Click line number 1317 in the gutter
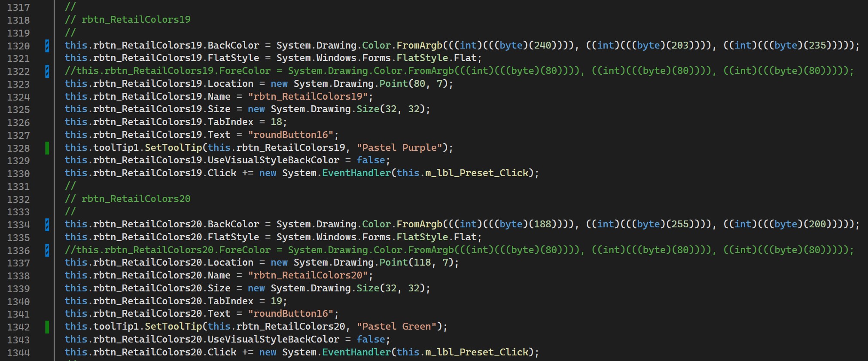This screenshot has height=361, width=868. [18, 7]
